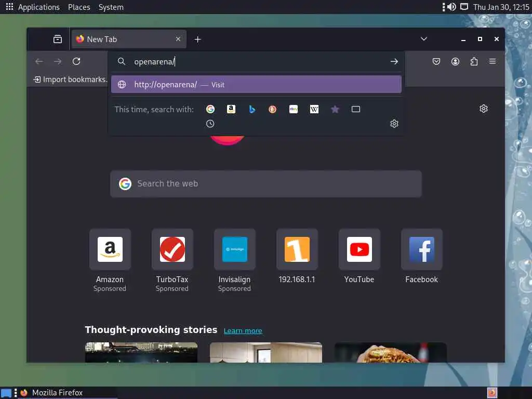Open display icon in system tray

(464, 7)
